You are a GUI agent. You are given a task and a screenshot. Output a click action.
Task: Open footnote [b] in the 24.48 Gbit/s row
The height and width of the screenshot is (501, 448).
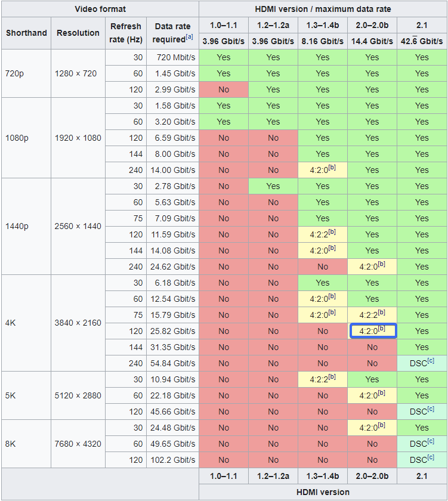[x=382, y=425]
